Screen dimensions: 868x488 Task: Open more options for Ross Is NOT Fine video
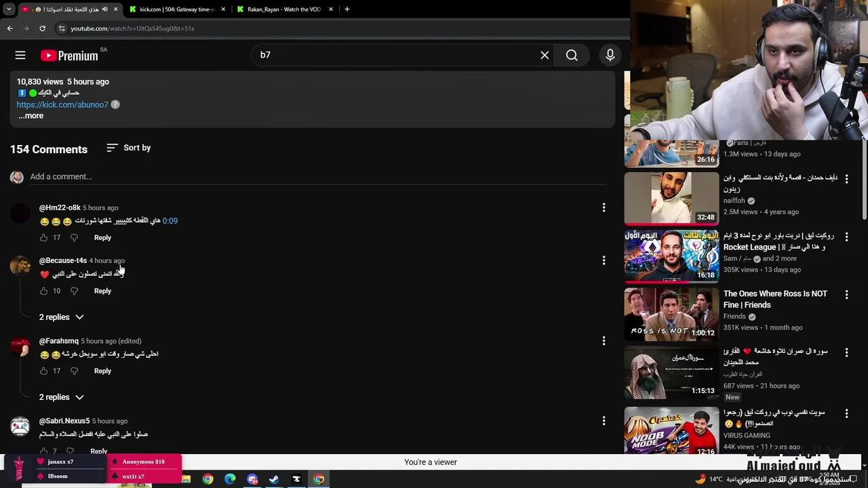click(846, 295)
